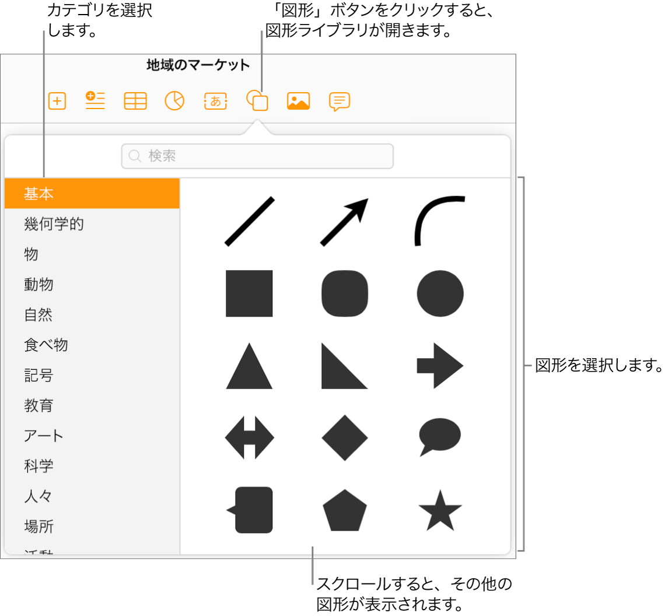Insert the square shape
The height and width of the screenshot is (616, 672).
pyautogui.click(x=250, y=293)
